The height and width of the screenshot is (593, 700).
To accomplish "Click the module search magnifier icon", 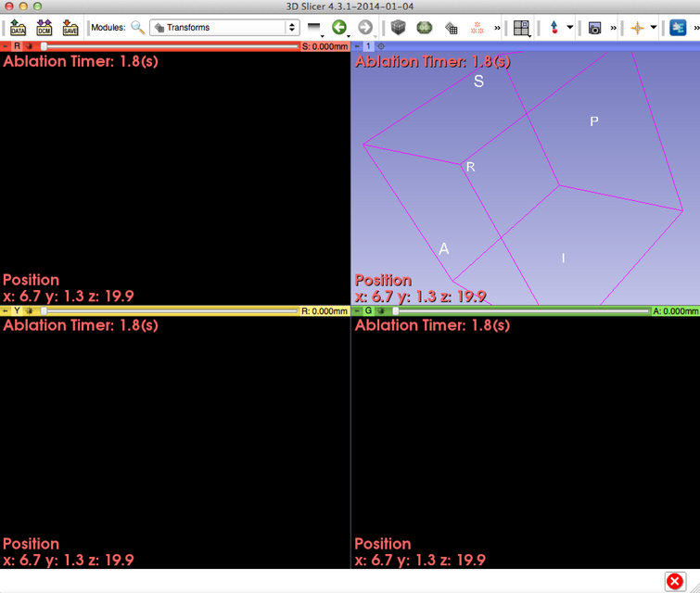I will [x=137, y=28].
